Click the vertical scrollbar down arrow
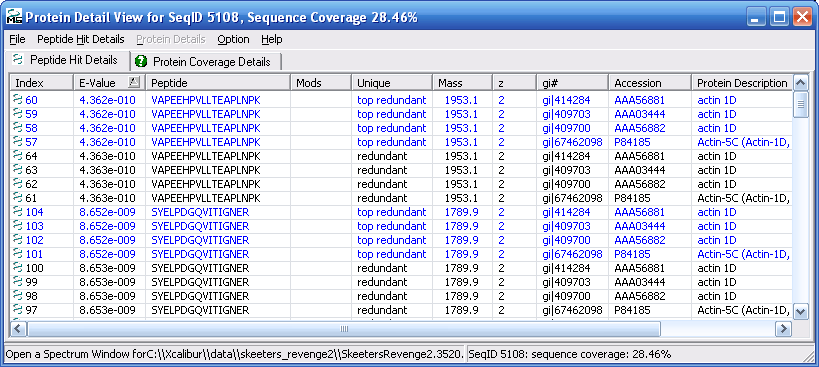This screenshot has width=819, height=367. (x=800, y=312)
